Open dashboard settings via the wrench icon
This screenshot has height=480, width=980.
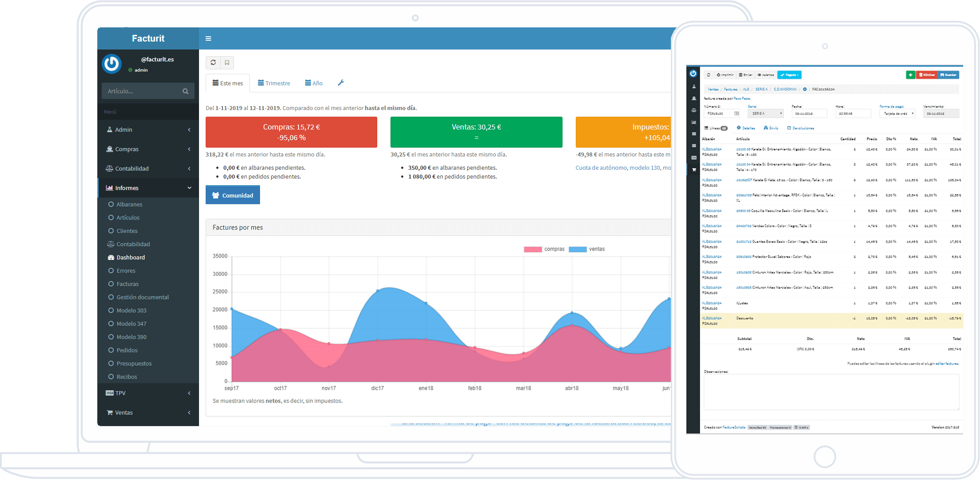click(341, 83)
